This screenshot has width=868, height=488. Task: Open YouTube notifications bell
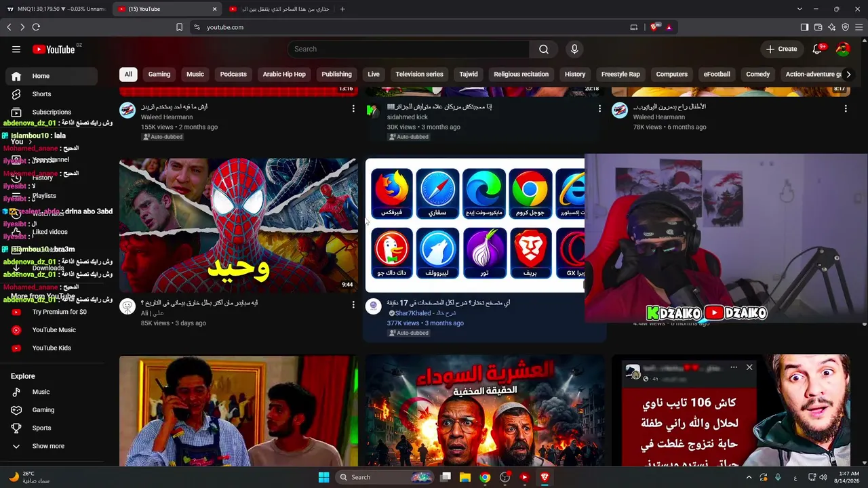coord(817,49)
